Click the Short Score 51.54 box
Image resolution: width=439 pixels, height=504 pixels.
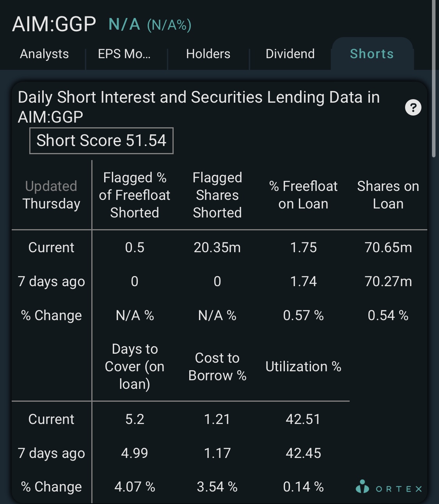pos(101,141)
